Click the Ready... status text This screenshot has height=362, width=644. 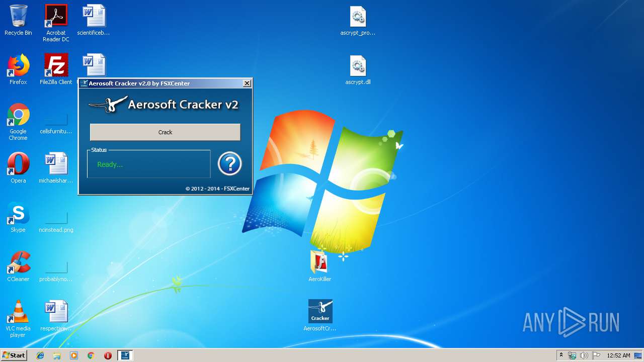[110, 164]
